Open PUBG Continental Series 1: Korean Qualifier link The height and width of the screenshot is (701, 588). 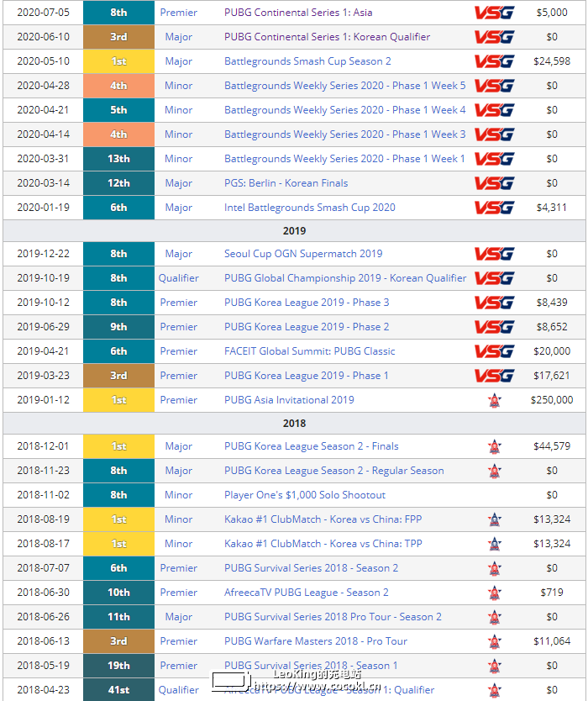click(x=327, y=37)
